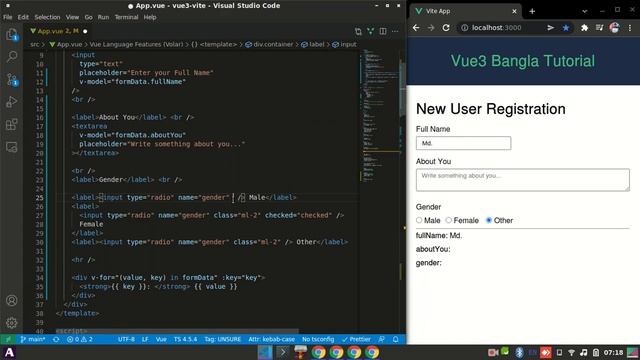Open the File menu
This screenshot has width=640, height=360.
pyautogui.click(x=8, y=17)
